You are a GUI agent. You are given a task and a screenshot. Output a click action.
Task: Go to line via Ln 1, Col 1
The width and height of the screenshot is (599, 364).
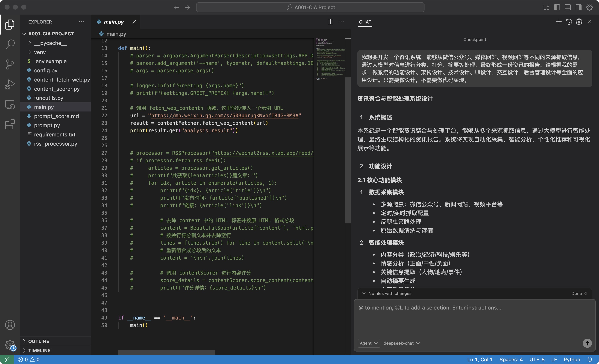point(480,359)
